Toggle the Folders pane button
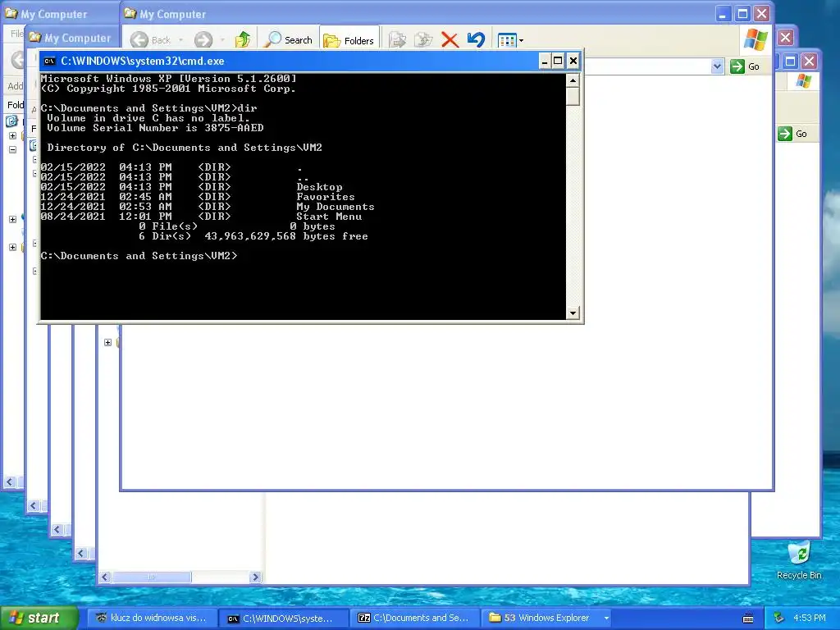The image size is (840, 630). 349,40
